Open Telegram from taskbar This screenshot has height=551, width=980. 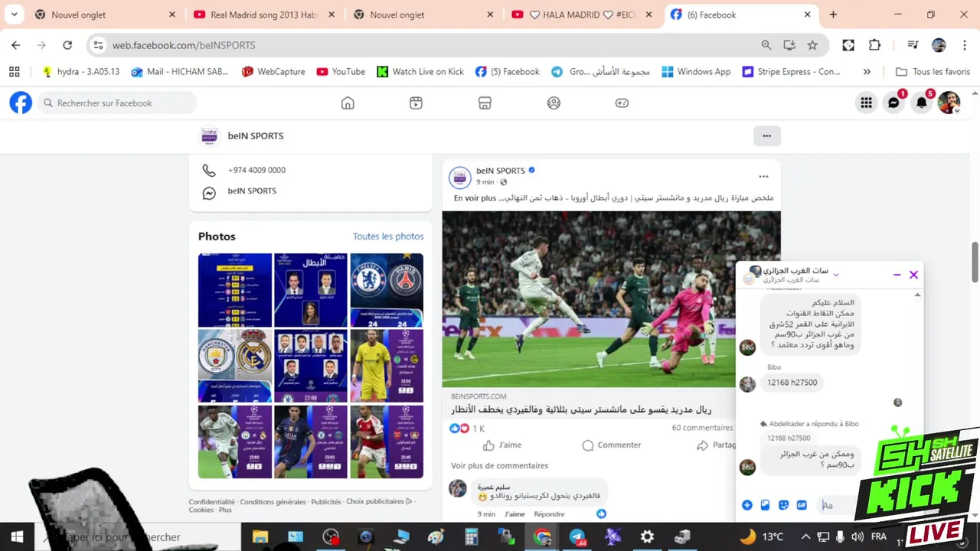click(577, 537)
